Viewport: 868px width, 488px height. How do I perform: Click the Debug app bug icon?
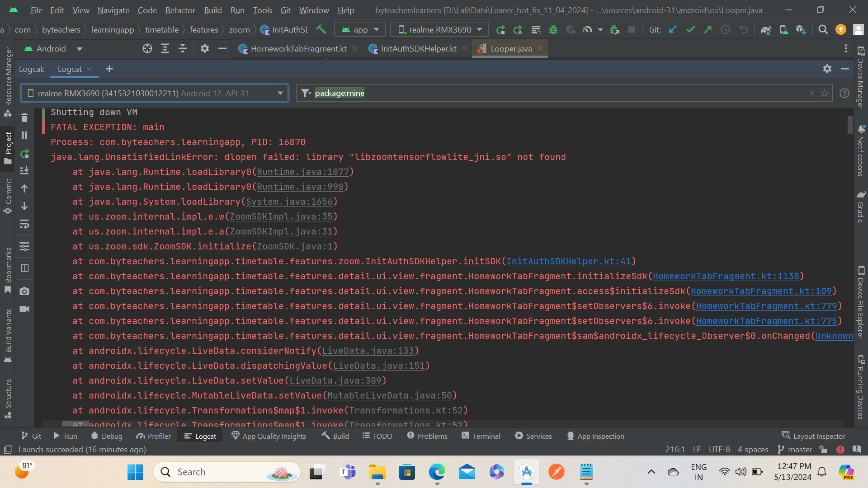click(553, 30)
